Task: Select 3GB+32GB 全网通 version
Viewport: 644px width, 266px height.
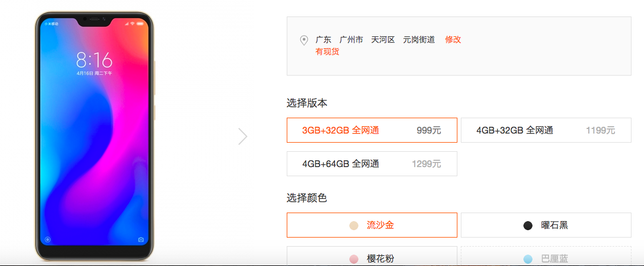Action: [371, 130]
